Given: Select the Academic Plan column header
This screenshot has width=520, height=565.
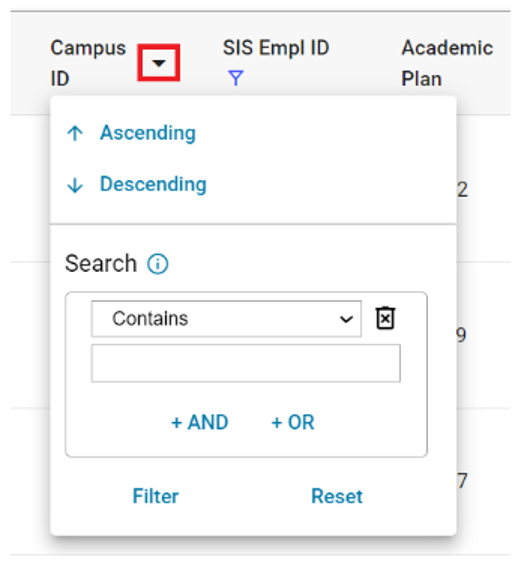Looking at the screenshot, I should point(447,63).
